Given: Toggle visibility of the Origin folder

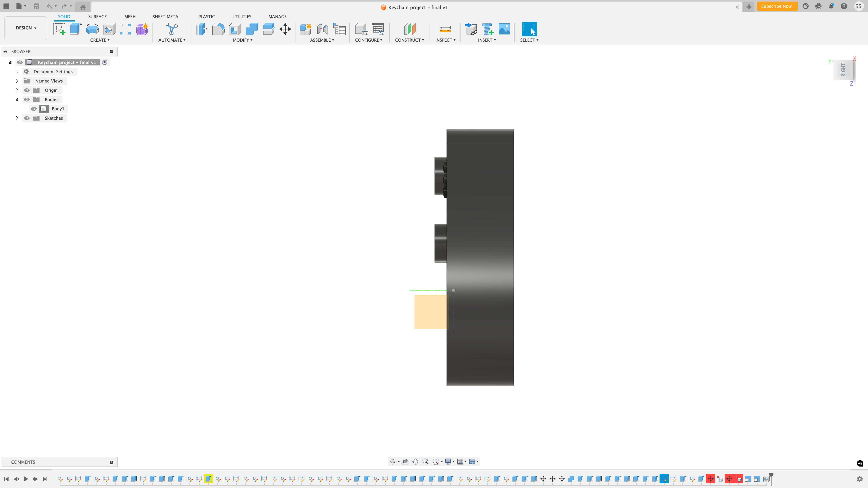Looking at the screenshot, I should (x=27, y=90).
